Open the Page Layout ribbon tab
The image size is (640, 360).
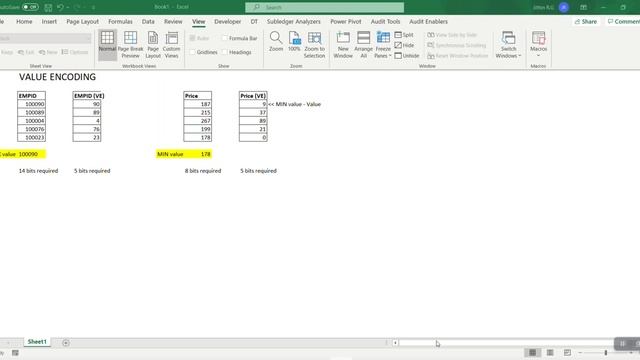[82, 21]
